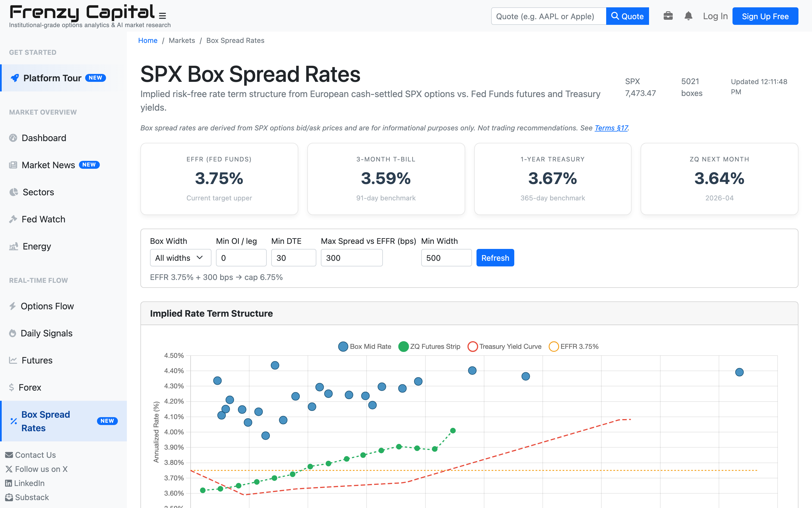This screenshot has height=508, width=812.
Task: Click the Market News newspaper icon
Action: point(13,165)
